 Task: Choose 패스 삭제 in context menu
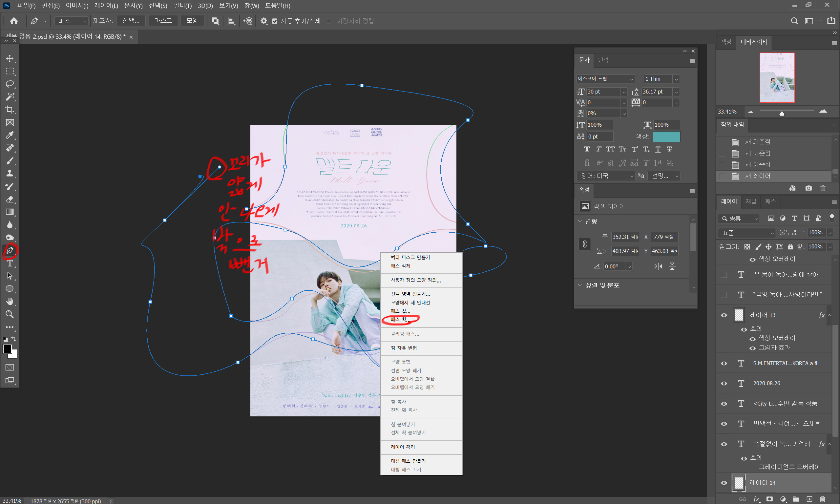pos(400,266)
